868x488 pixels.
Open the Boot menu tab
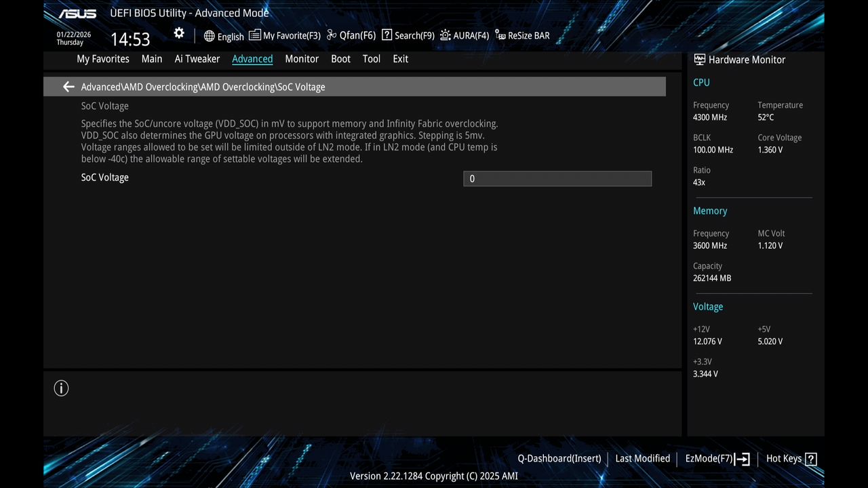[x=340, y=59]
